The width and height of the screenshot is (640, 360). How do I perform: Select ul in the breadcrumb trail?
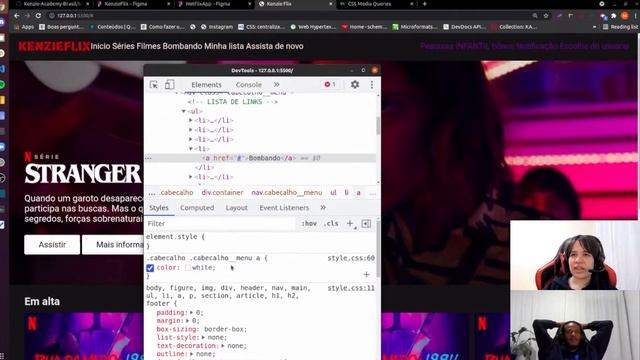pyautogui.click(x=333, y=192)
